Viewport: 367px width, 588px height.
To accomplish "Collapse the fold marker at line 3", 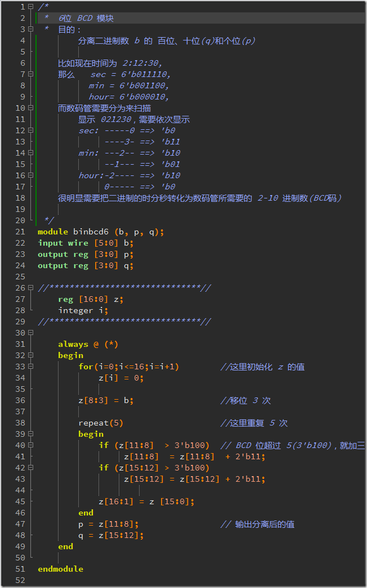I will tap(31, 29).
